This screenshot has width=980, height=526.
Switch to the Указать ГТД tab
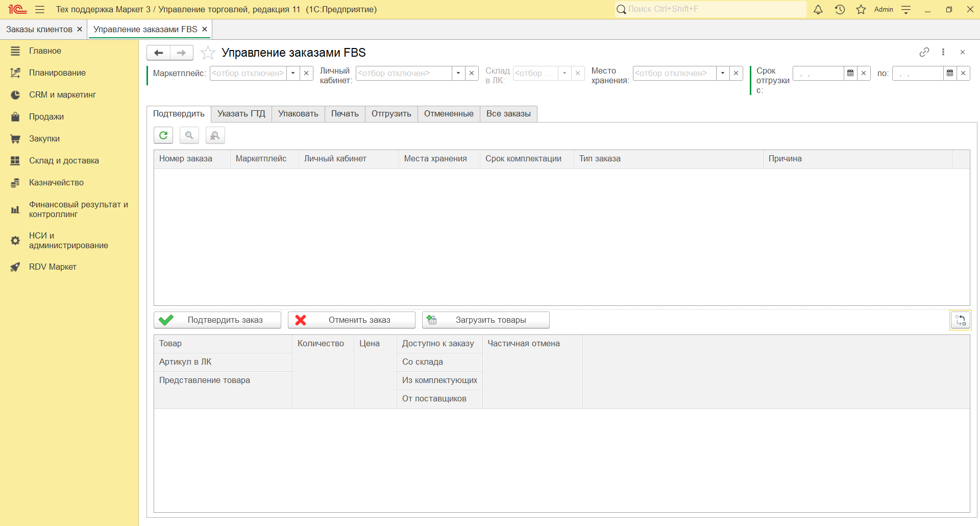[241, 114]
